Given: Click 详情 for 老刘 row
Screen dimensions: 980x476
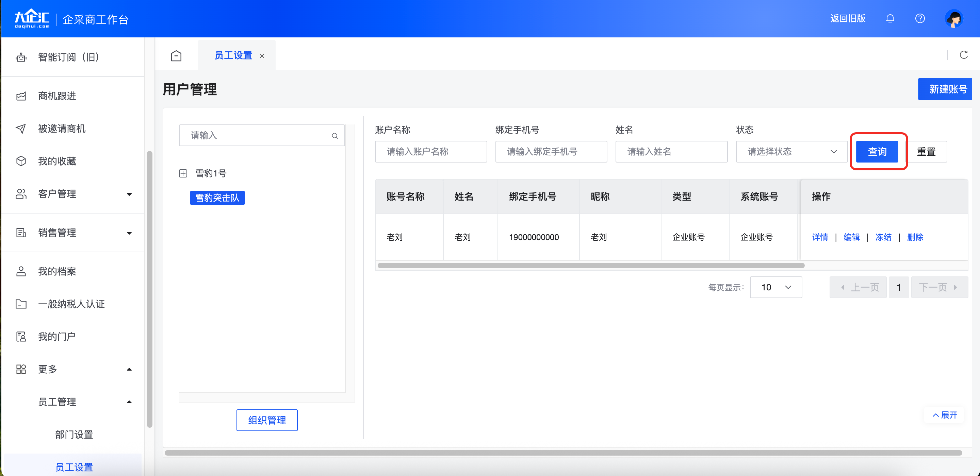Looking at the screenshot, I should click(820, 237).
